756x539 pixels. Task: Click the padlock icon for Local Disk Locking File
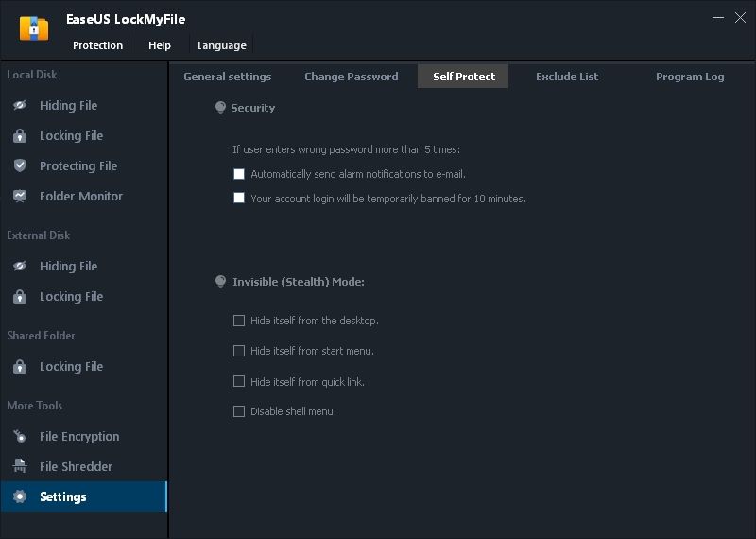pos(20,136)
